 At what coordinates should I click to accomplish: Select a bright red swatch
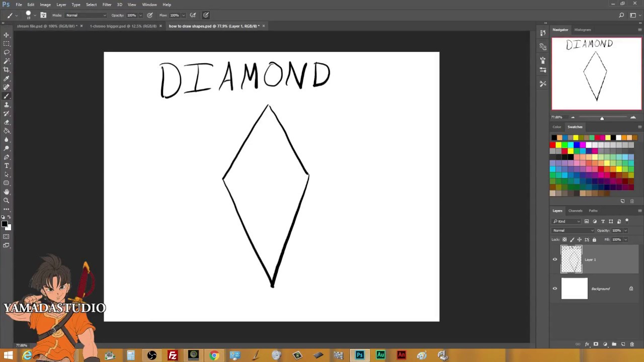552,145
